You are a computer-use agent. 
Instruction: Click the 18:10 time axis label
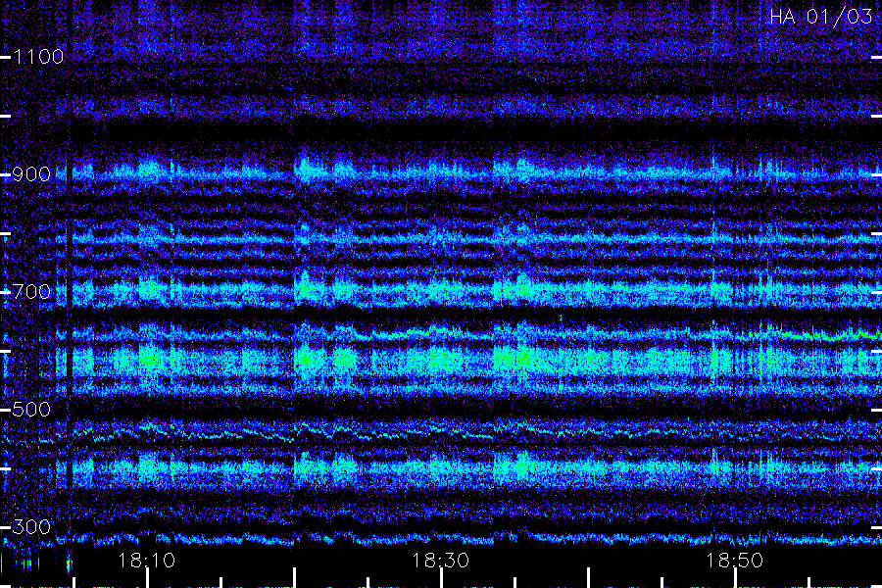pos(147,561)
